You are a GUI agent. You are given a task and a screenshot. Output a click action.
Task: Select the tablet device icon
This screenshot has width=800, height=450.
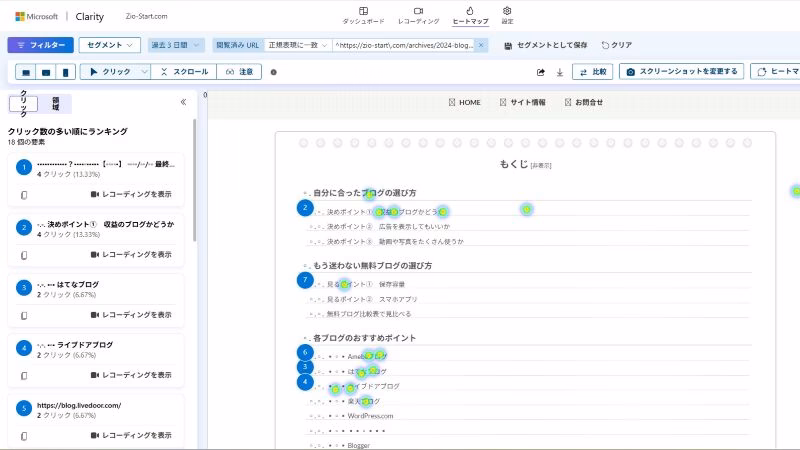pos(46,72)
